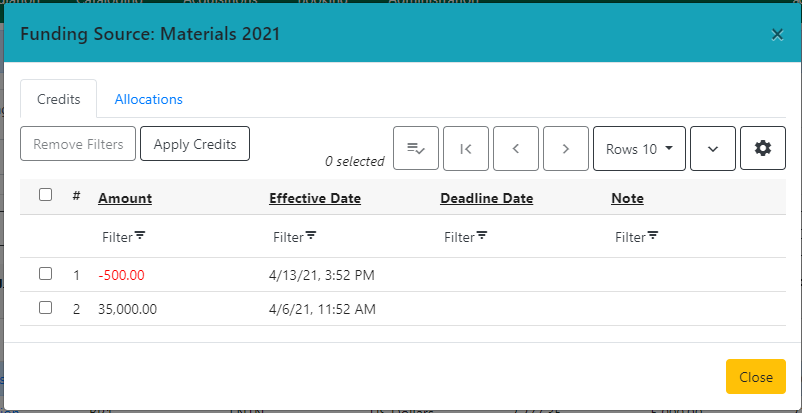Close the Funding Source dialog with X
The width and height of the screenshot is (802, 413).
pos(777,34)
